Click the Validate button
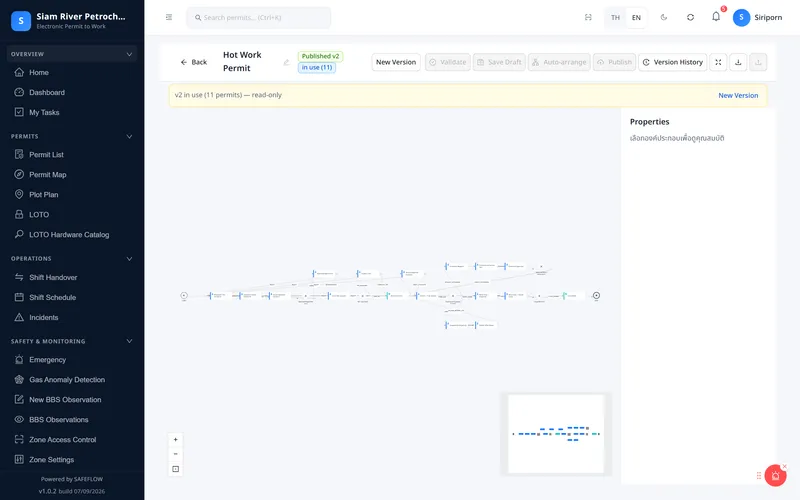 pyautogui.click(x=447, y=62)
